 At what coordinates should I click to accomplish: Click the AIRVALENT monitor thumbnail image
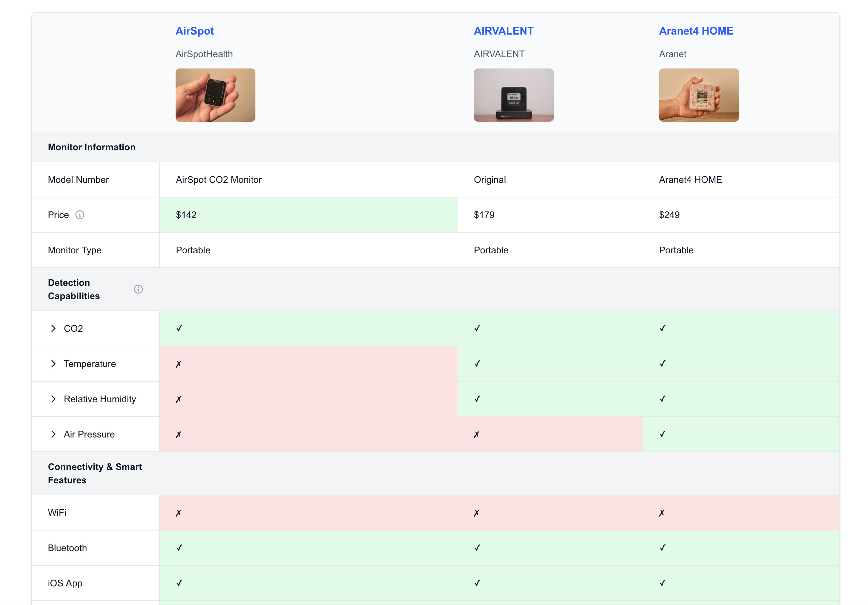pyautogui.click(x=513, y=95)
